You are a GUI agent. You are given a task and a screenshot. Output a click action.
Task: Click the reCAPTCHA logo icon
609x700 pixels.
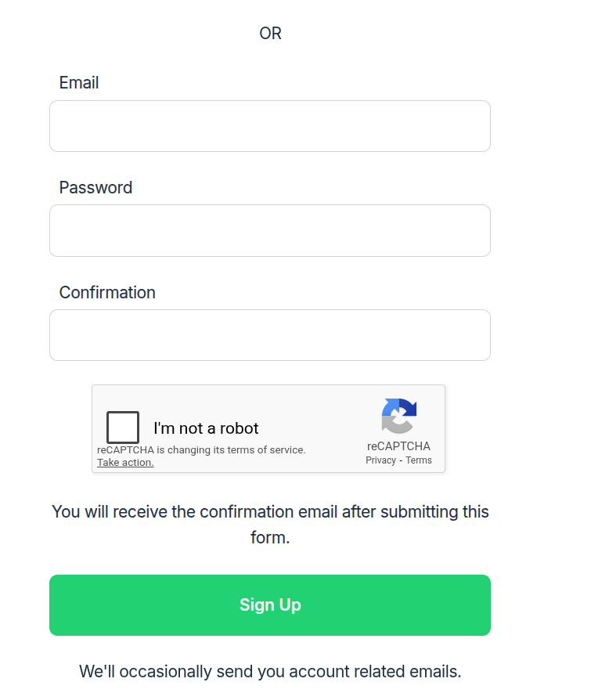tap(399, 416)
